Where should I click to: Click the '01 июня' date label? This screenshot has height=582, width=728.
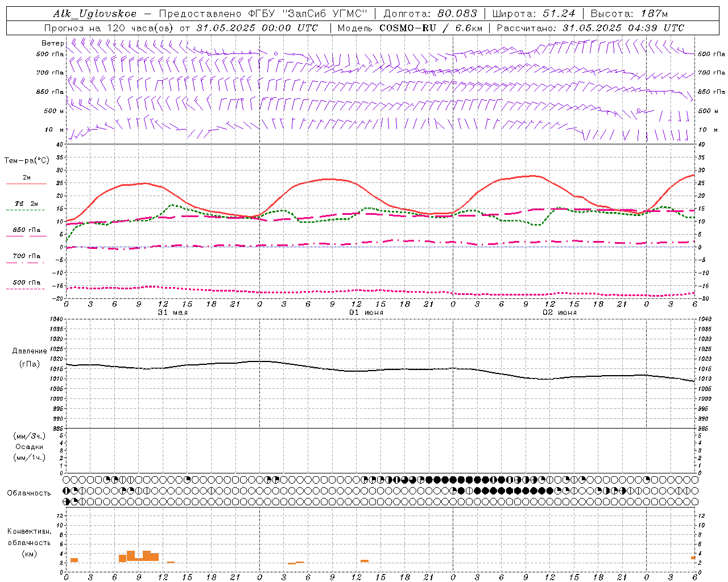(366, 313)
